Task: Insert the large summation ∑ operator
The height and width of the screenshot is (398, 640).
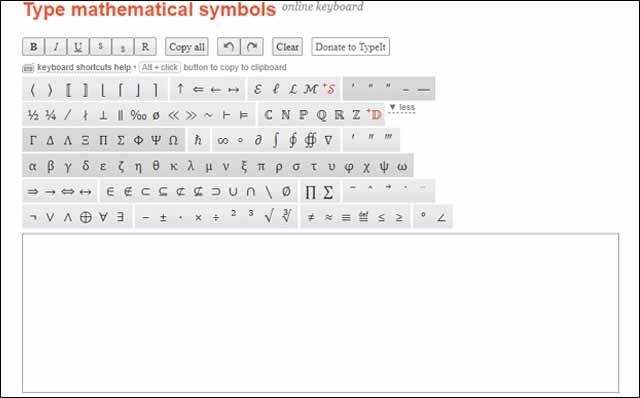Action: click(x=329, y=191)
